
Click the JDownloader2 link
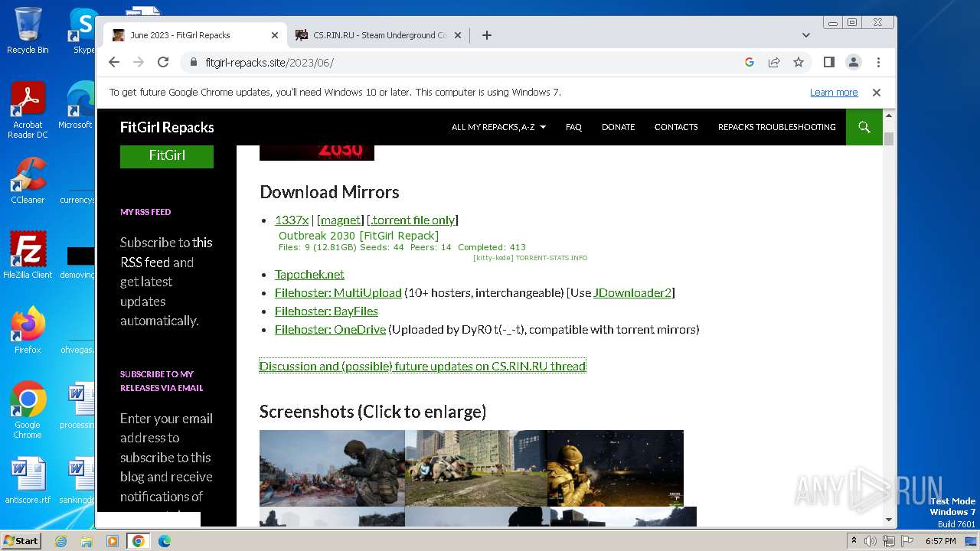[x=632, y=292]
